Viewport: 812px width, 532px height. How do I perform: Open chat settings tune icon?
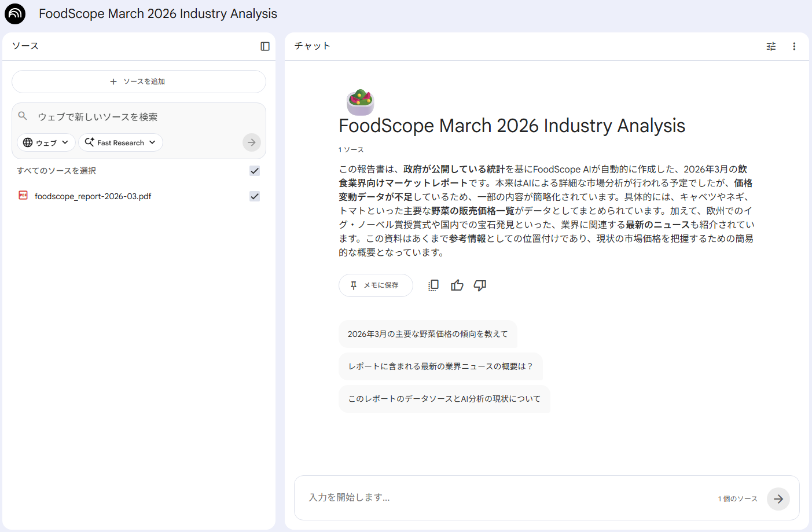[x=771, y=46]
